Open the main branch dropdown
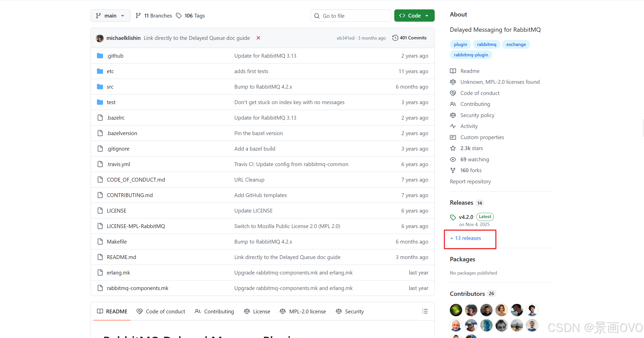644x338 pixels. tap(110, 16)
